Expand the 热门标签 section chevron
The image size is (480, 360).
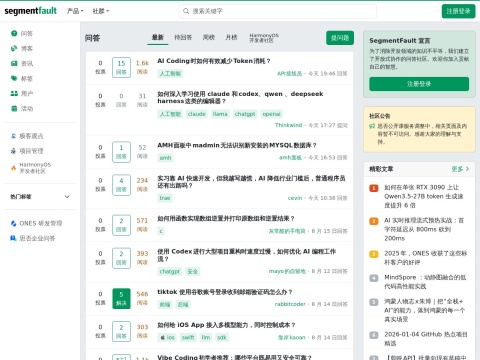(x=67, y=197)
